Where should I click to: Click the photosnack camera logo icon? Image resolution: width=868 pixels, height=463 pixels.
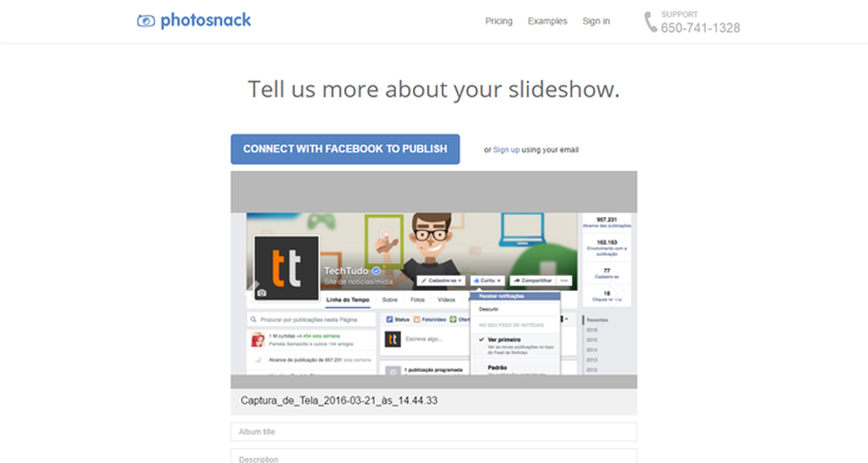[x=146, y=21]
